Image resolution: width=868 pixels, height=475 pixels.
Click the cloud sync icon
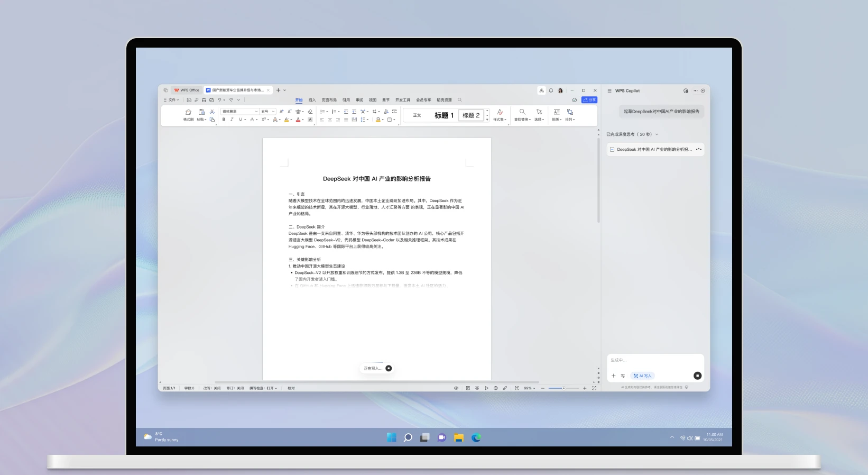pyautogui.click(x=575, y=100)
